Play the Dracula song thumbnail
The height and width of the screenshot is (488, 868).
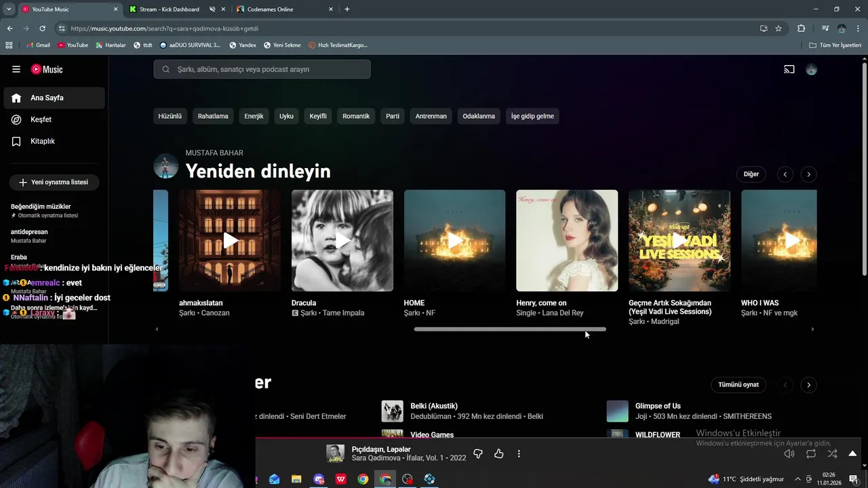(342, 241)
